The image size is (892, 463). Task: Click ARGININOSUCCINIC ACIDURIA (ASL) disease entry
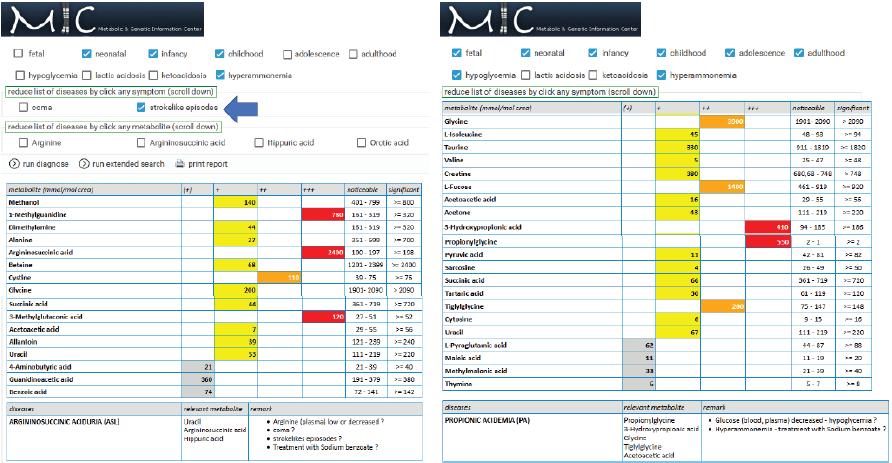[64, 422]
